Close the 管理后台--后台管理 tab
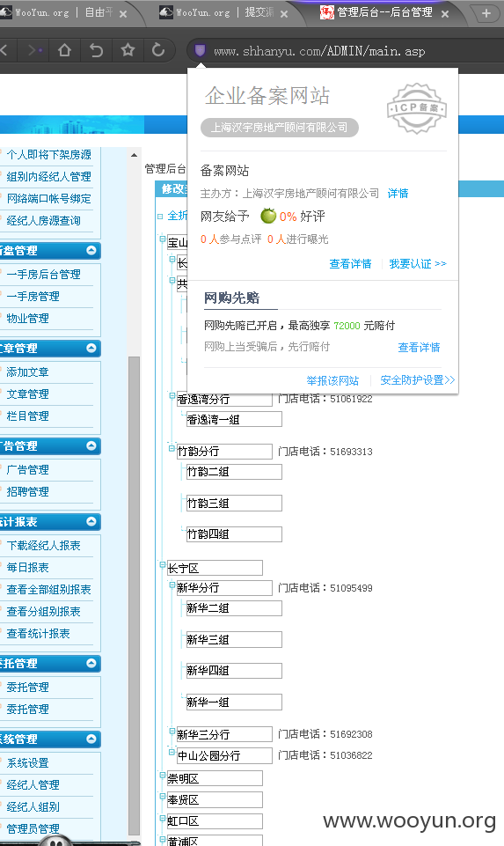Viewport: 504px width, 846px height. point(445,14)
